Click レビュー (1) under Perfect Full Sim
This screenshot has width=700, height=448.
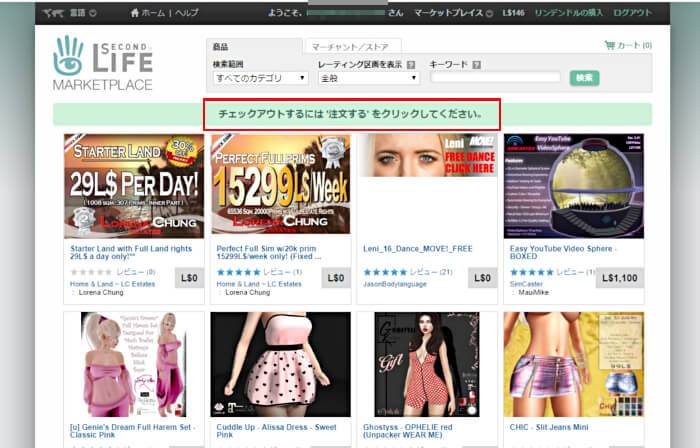(x=282, y=272)
